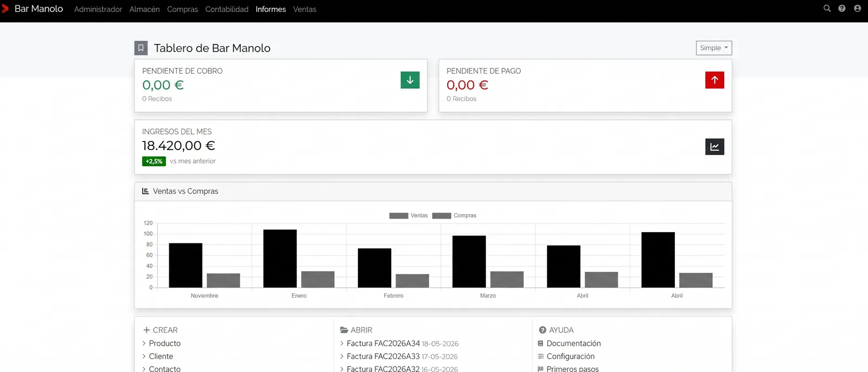
Task: Open the Administrador menu
Action: [98, 9]
